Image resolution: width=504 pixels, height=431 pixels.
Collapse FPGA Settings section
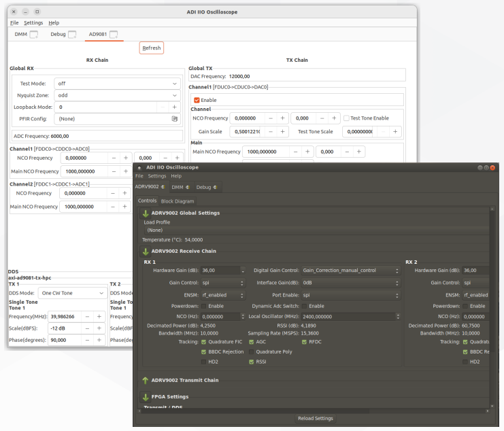coord(146,397)
